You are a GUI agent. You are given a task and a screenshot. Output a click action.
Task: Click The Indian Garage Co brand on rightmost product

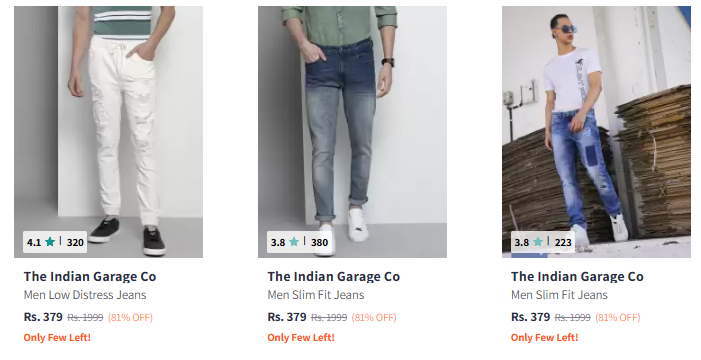click(x=577, y=276)
